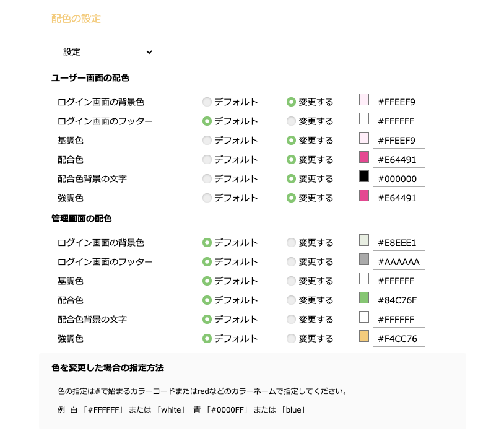
Task: Click the black #000000 color swatch
Action: tap(364, 177)
